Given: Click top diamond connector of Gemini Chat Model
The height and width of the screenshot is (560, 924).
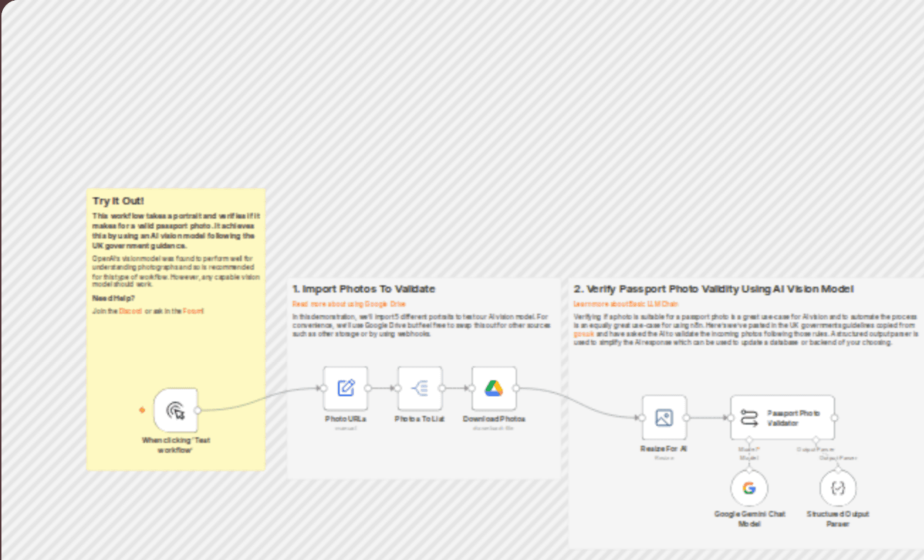Looking at the screenshot, I should (749, 470).
